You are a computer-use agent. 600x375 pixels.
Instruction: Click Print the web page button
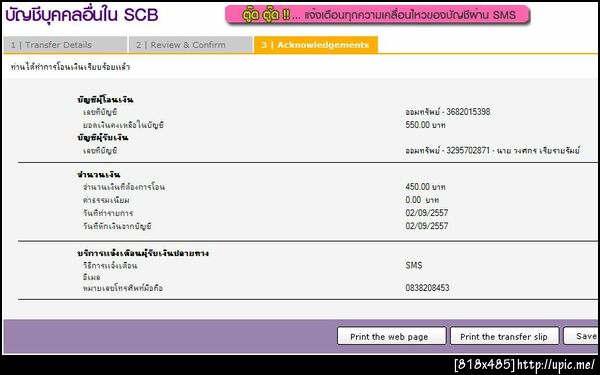[x=391, y=336]
